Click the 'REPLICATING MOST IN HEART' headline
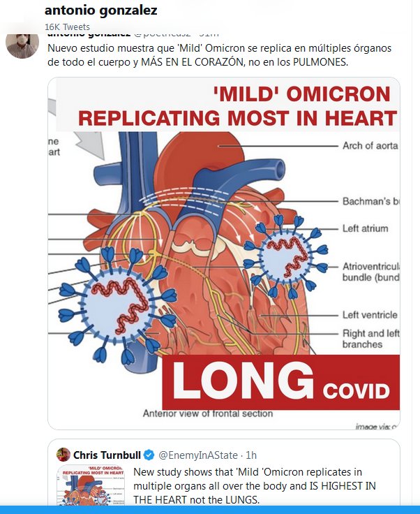Screen dimensions: 420x514 coord(237,117)
